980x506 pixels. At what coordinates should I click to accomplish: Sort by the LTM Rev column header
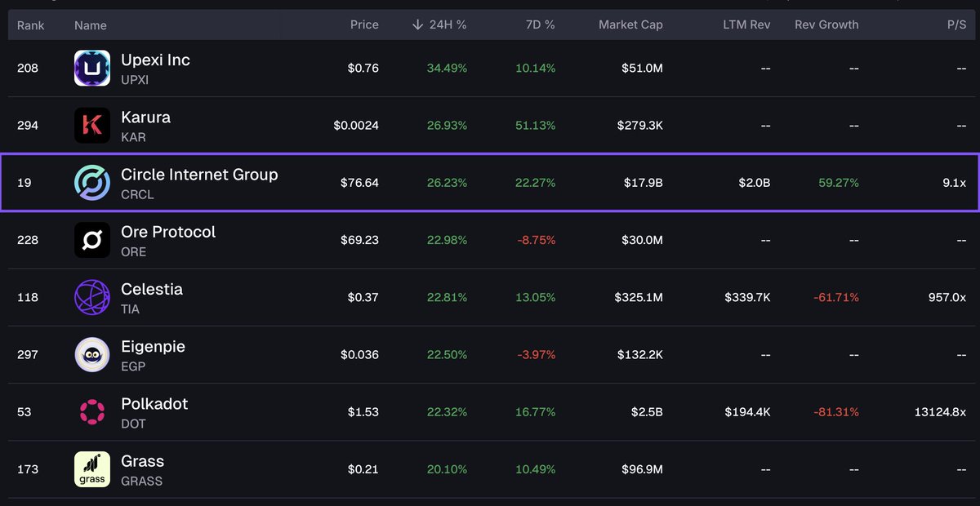pyautogui.click(x=747, y=25)
